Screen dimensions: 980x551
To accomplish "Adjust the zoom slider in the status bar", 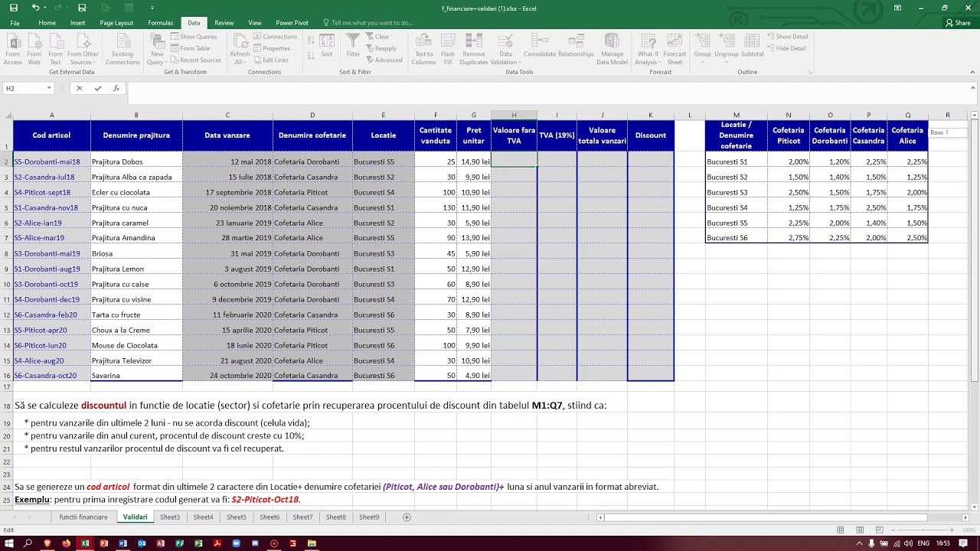I will [922, 530].
